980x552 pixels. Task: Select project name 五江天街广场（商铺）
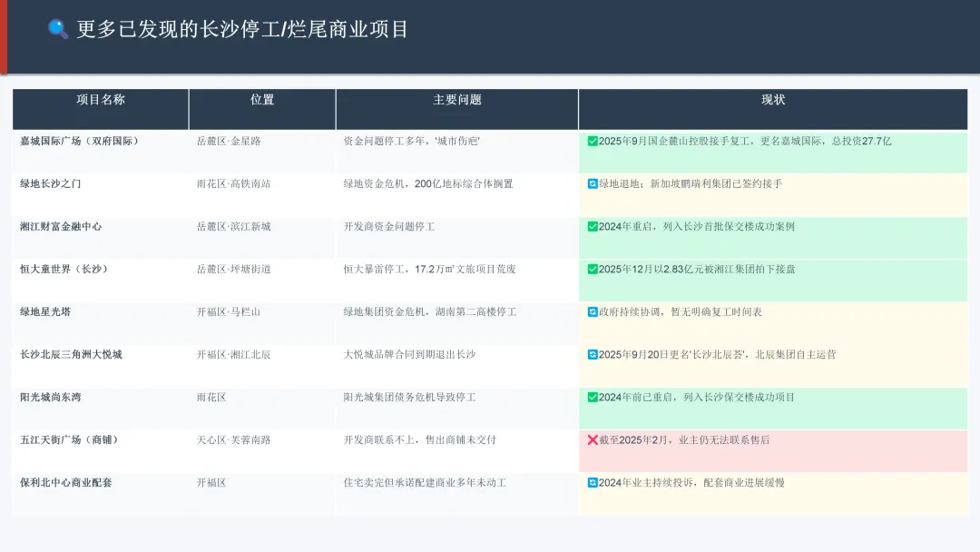[x=69, y=440]
